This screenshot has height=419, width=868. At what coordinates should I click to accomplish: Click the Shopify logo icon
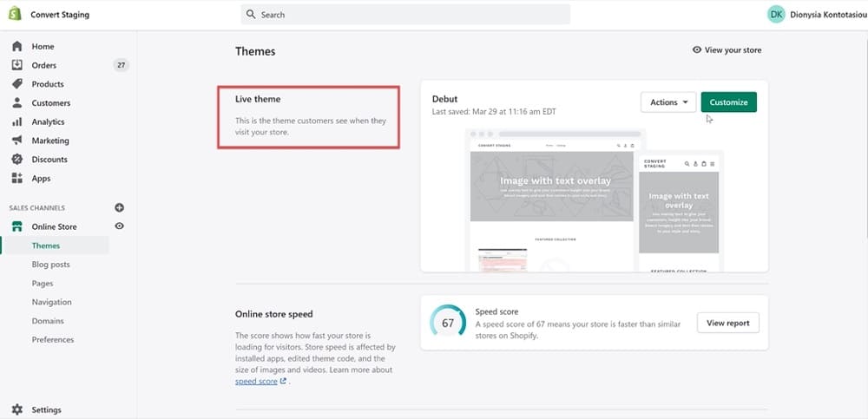click(16, 15)
